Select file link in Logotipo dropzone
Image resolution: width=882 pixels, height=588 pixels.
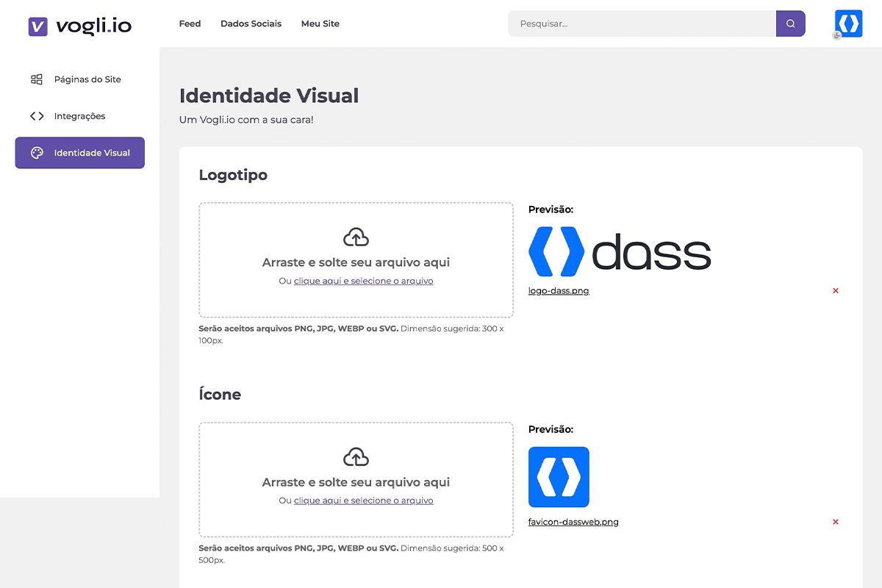363,281
